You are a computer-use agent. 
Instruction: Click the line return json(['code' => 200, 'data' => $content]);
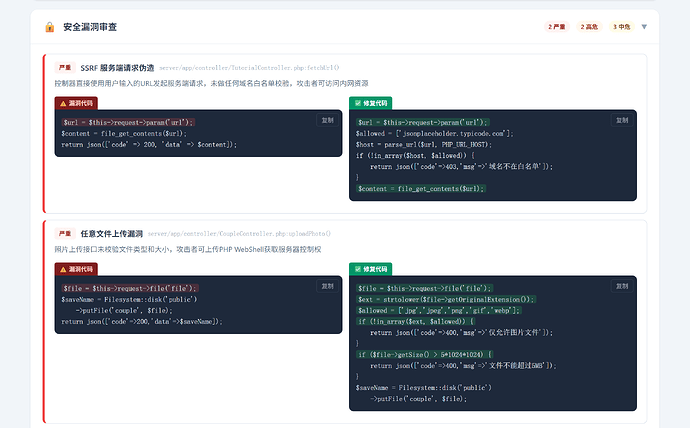(x=149, y=145)
